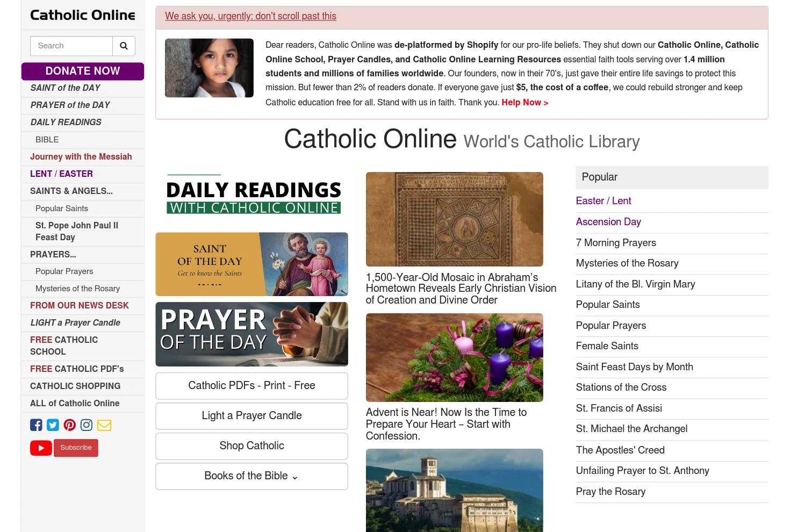This screenshot has width=798, height=532.
Task: Open St. Michael the Archangel link
Action: click(x=632, y=429)
